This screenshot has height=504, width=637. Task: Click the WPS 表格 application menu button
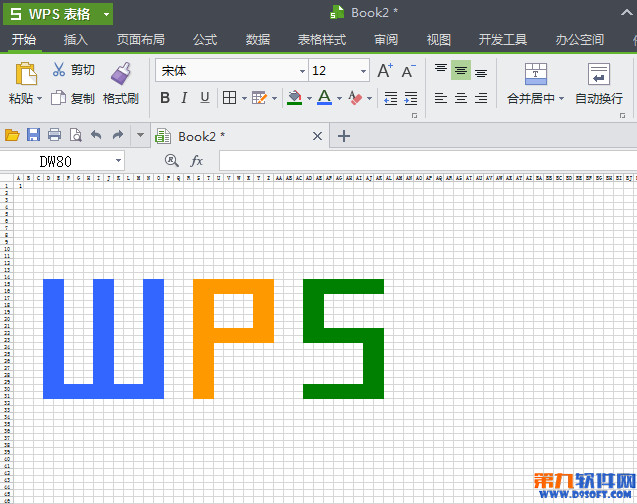coord(56,13)
